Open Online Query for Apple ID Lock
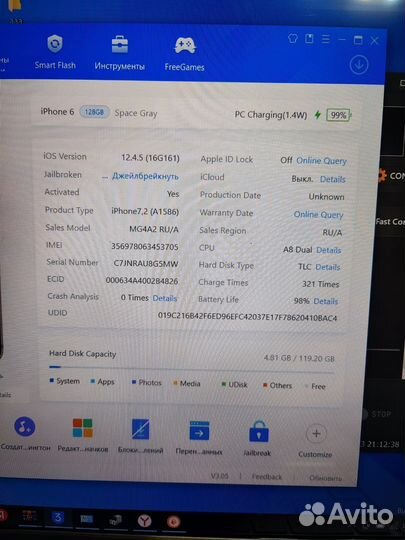Viewport: 405px width, 540px height. (x=321, y=161)
